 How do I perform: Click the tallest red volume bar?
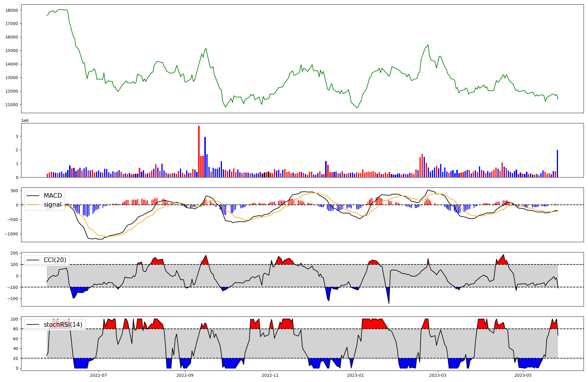point(199,151)
